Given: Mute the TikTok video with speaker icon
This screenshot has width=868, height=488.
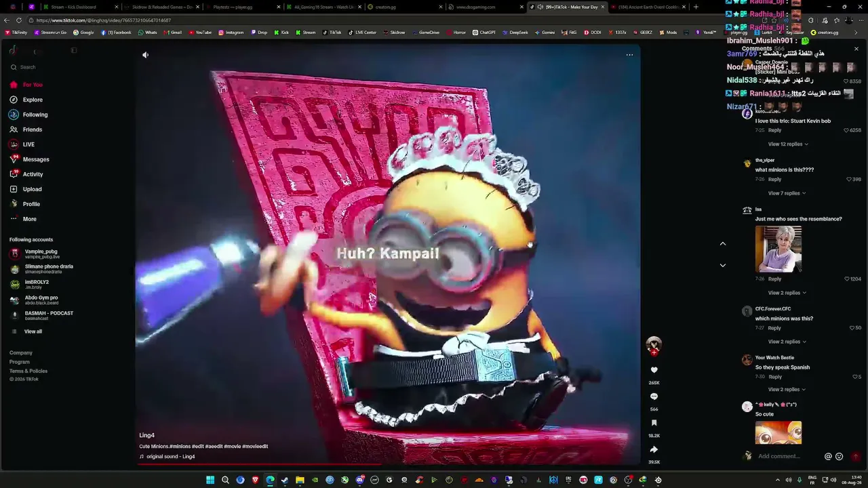Looking at the screenshot, I should pyautogui.click(x=145, y=55).
